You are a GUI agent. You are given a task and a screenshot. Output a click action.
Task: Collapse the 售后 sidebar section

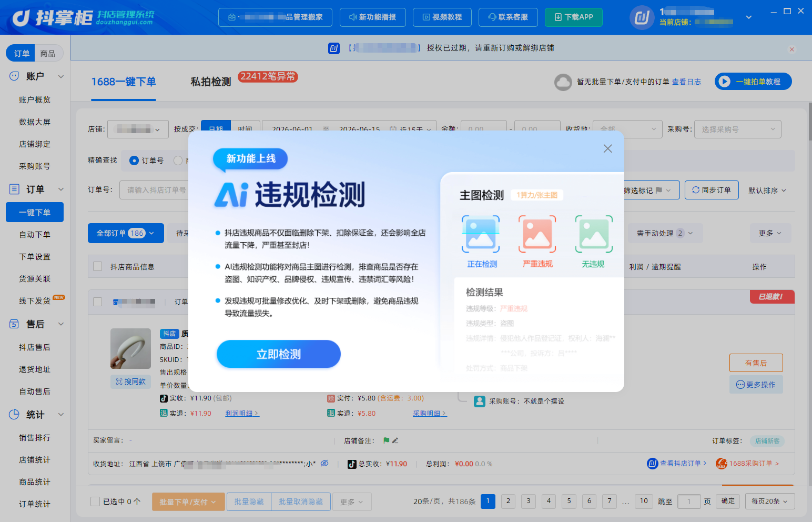pos(61,324)
